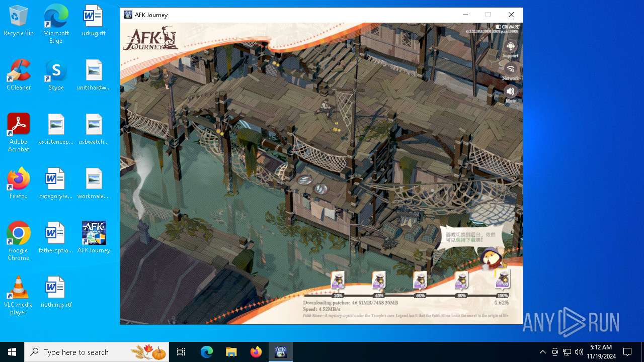This screenshot has width=644, height=362.
Task: Select the VLC media player desktop shortcut
Action: pyautogui.click(x=19, y=296)
